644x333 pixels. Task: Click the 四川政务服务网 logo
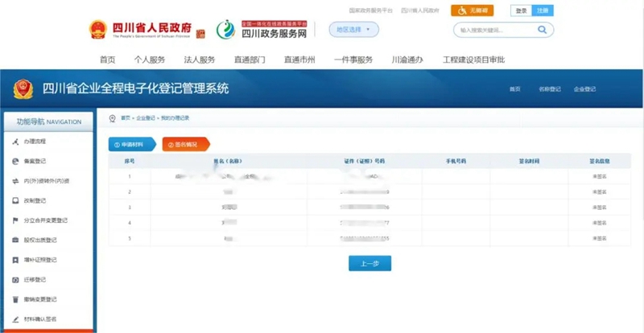pos(262,29)
